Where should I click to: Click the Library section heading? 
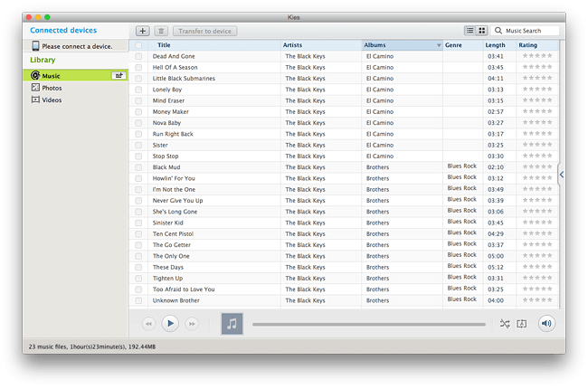click(43, 60)
